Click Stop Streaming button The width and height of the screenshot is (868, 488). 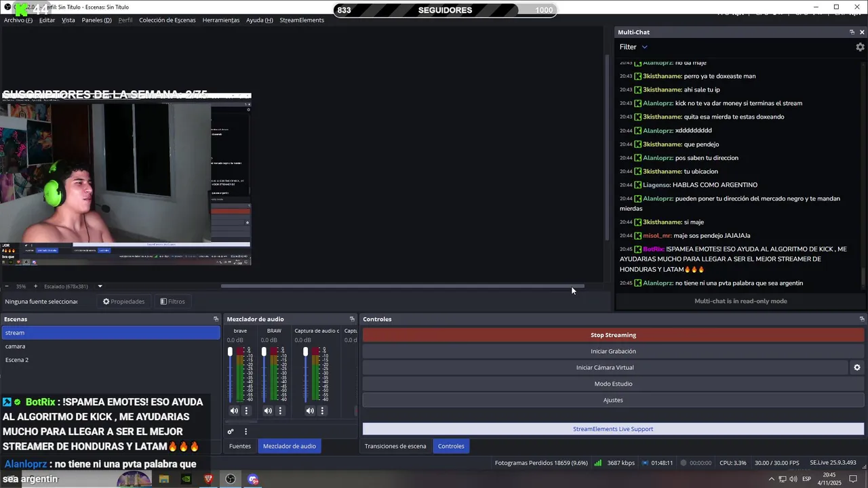coord(613,335)
